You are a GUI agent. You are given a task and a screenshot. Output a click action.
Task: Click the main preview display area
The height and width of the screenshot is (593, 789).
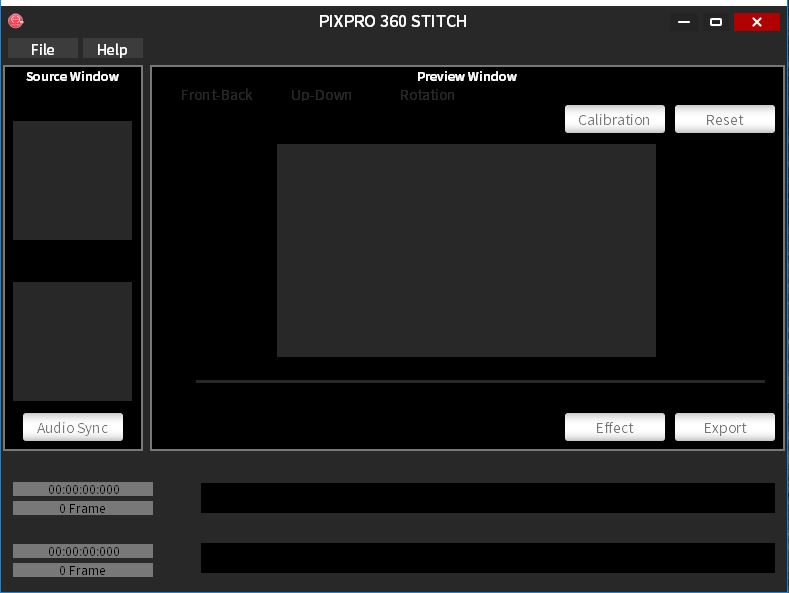466,250
